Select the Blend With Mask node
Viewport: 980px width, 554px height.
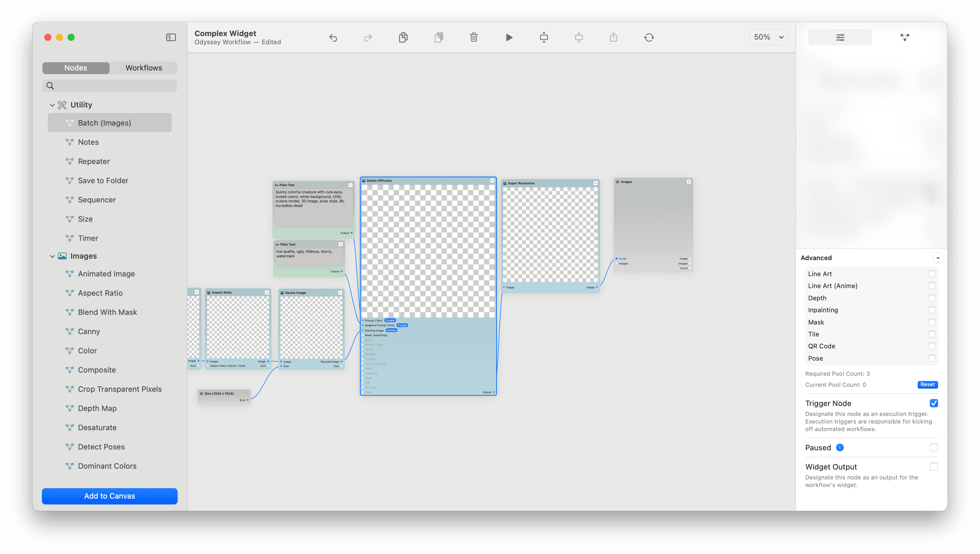click(x=109, y=312)
